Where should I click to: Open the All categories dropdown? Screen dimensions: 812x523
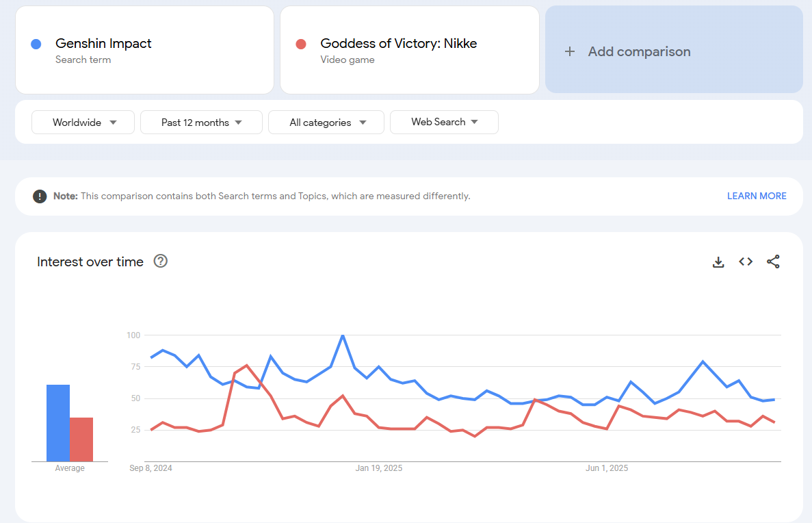click(x=326, y=123)
